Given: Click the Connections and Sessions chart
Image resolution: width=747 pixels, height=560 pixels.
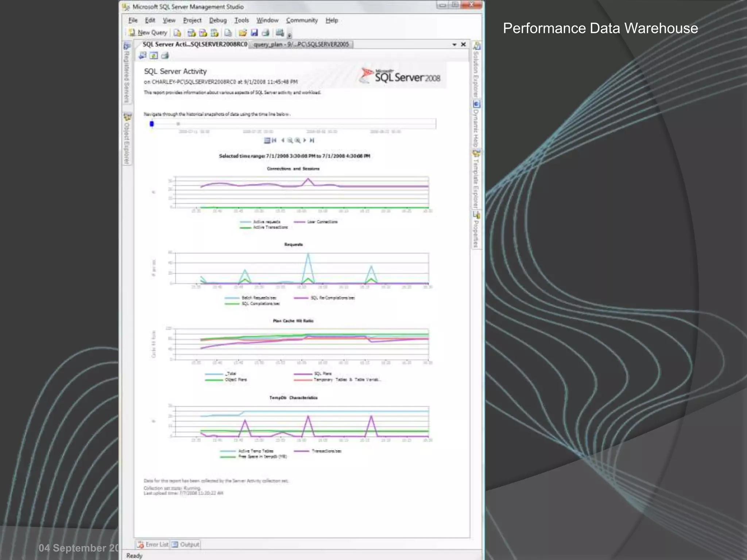Looking at the screenshot, I should (x=293, y=198).
